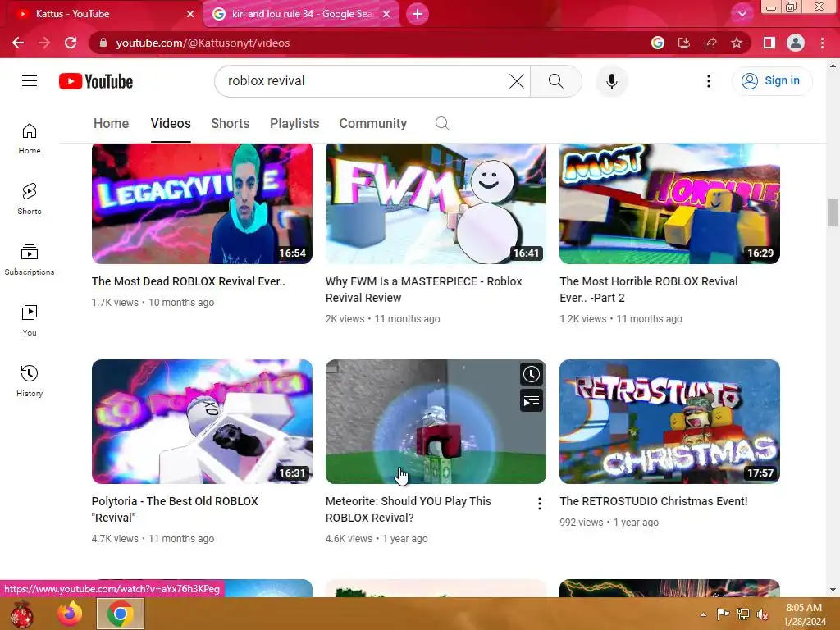This screenshot has width=840, height=630.
Task: Open You section in sidebar
Action: click(x=30, y=321)
